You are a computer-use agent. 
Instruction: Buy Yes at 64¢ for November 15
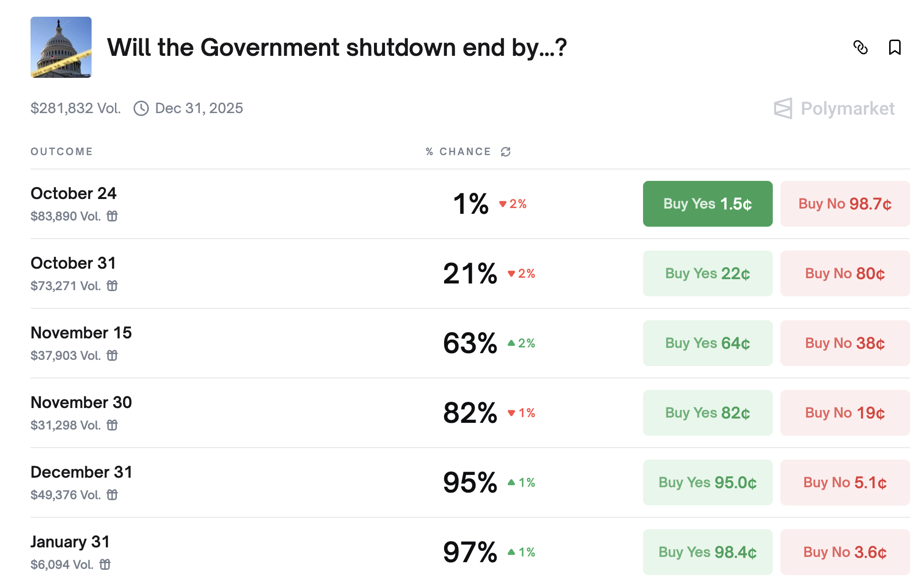click(707, 343)
